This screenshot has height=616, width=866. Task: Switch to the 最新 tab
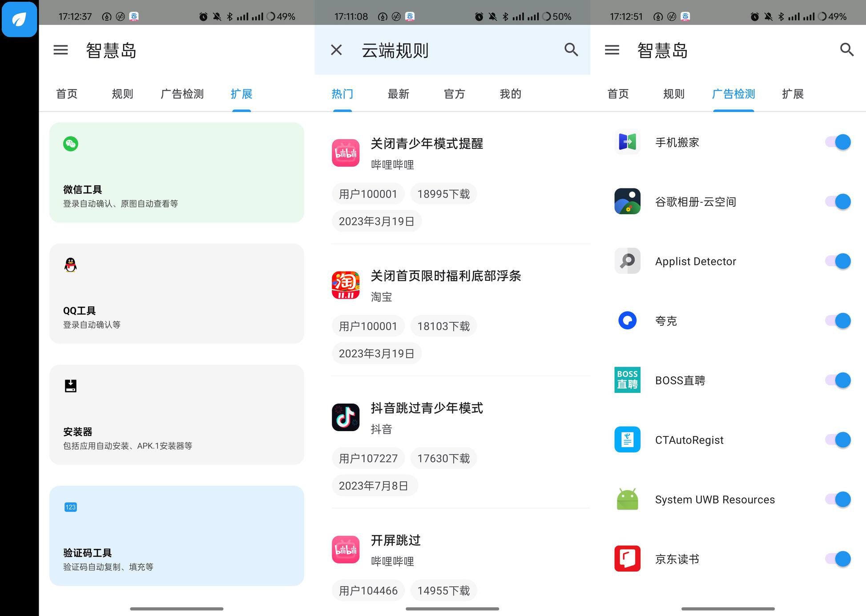399,94
